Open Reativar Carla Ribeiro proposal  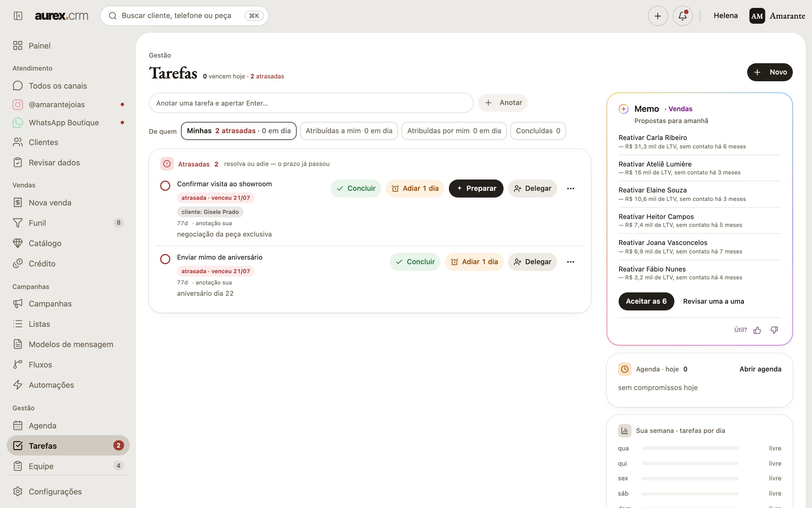click(699, 142)
